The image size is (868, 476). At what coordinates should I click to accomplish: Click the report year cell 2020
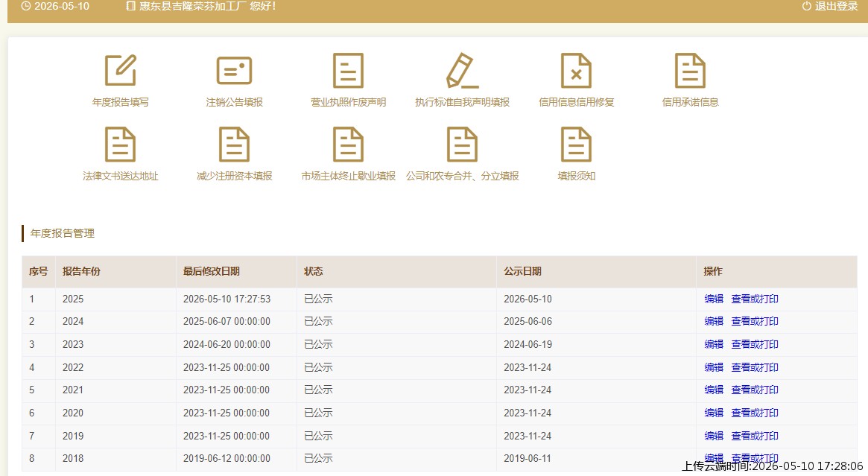tap(73, 413)
